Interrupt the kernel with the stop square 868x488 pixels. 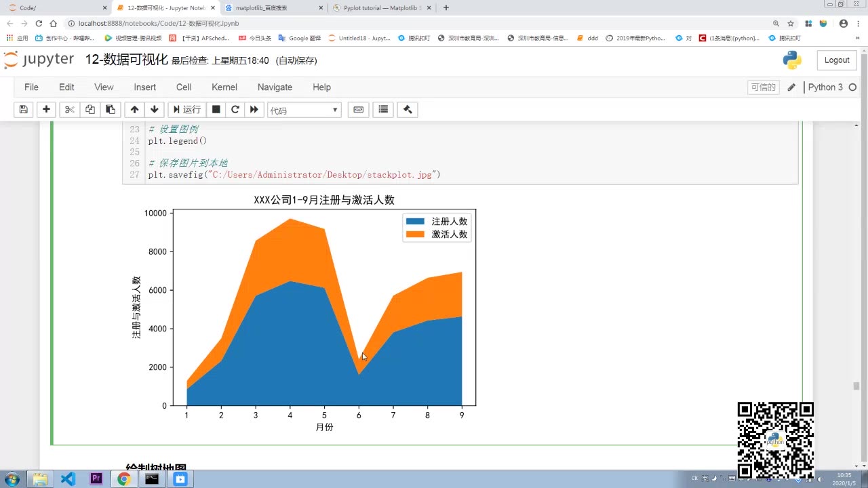pos(216,110)
